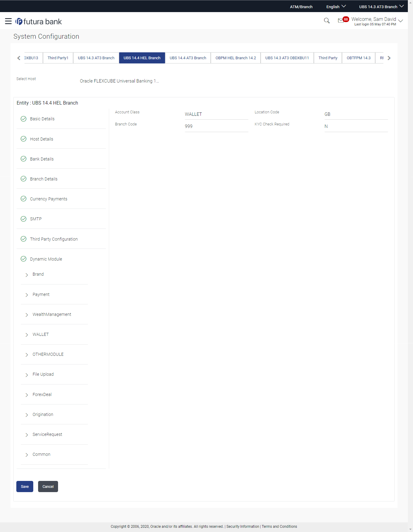Click the Account Class WALLET field
This screenshot has height=532, width=413.
click(x=216, y=114)
